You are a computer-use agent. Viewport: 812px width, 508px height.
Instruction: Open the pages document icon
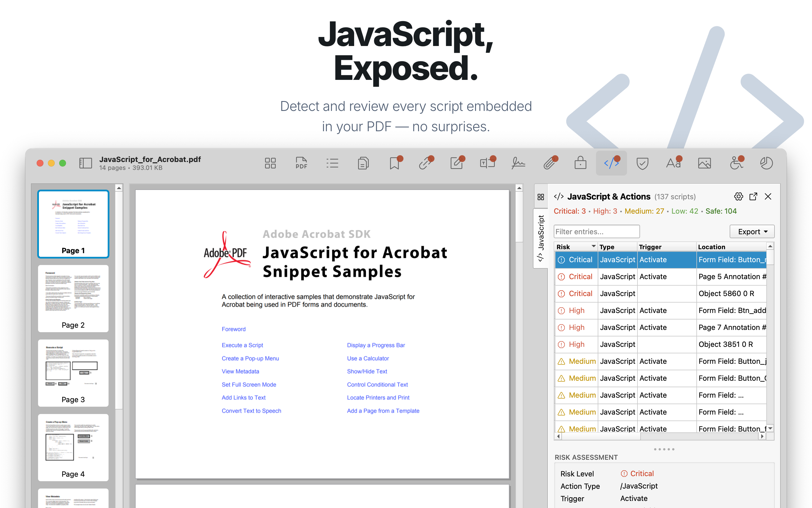click(363, 163)
